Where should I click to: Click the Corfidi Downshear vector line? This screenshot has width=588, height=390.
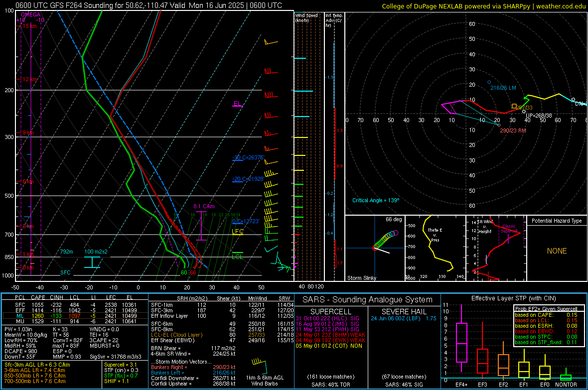(193, 378)
